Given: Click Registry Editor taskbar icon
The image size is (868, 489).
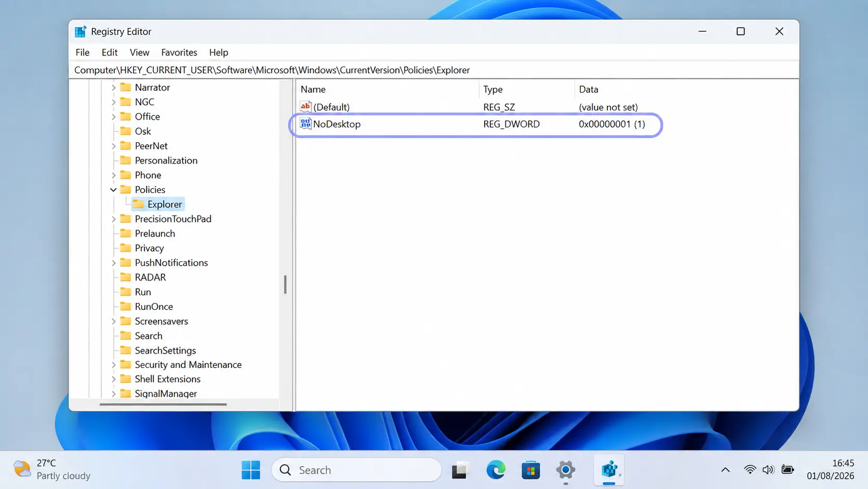Looking at the screenshot, I should pos(609,470).
